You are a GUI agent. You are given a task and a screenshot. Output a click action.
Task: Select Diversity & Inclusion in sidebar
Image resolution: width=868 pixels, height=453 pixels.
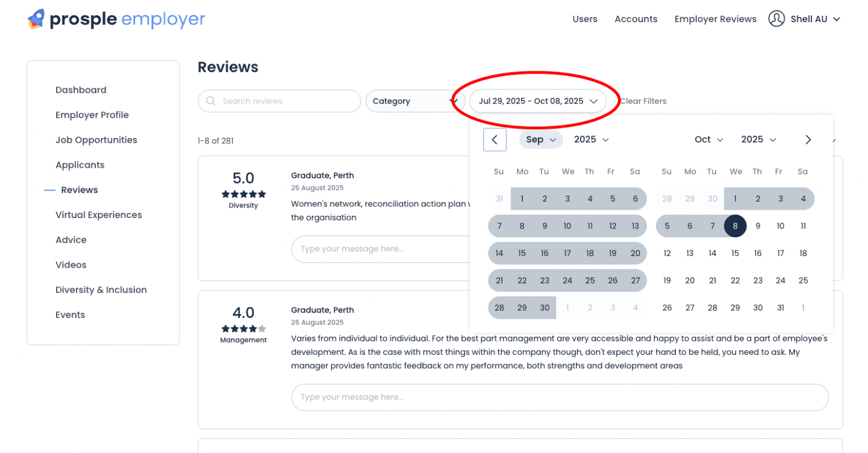101,290
